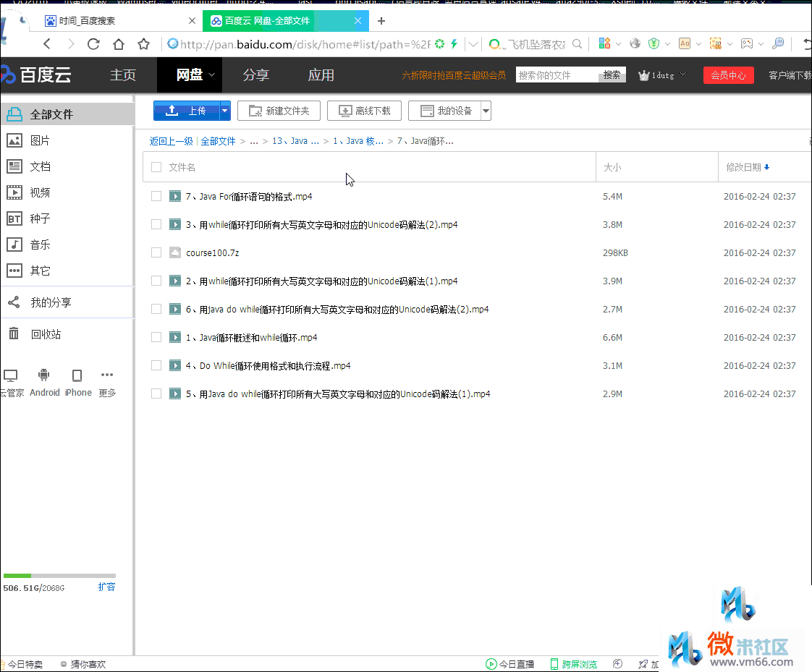This screenshot has height=672, width=812.
Task: Click the 搜索 button beside the file search
Action: [612, 75]
